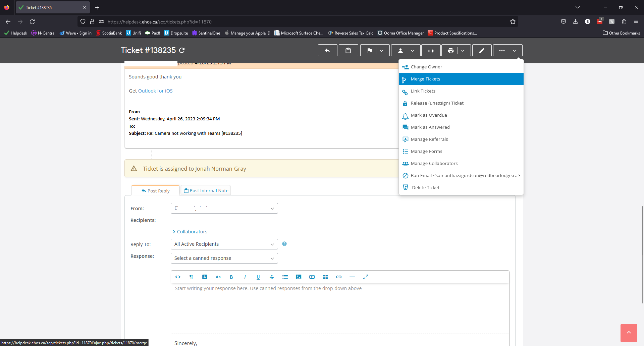Toggle italic formatting in editor
Image resolution: width=644 pixels, height=346 pixels.
pyautogui.click(x=245, y=277)
